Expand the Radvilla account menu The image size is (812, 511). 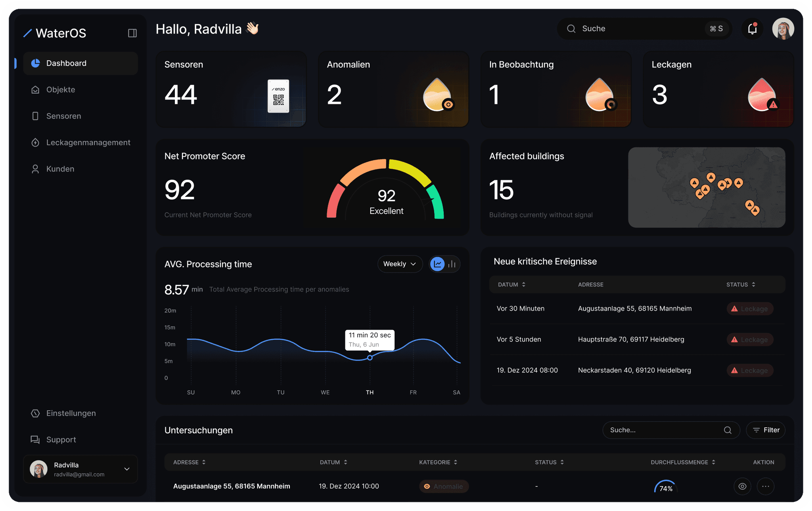pos(127,469)
